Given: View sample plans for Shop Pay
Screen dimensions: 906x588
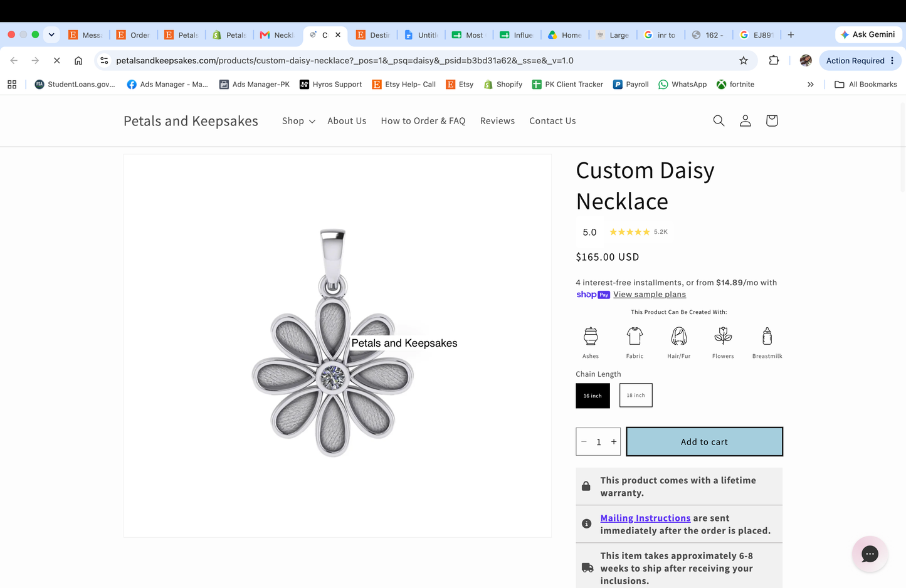Looking at the screenshot, I should click(650, 295).
